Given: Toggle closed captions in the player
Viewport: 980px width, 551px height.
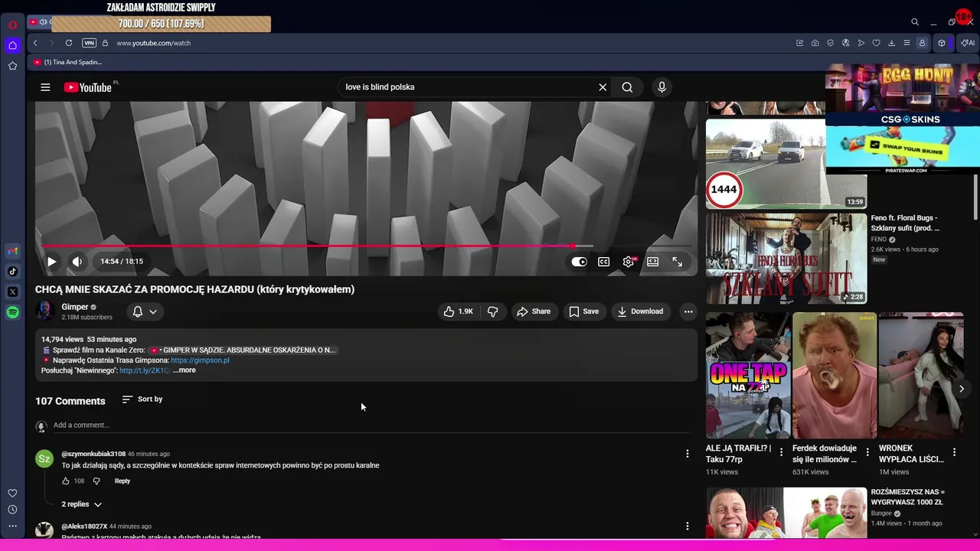Looking at the screenshot, I should click(604, 262).
